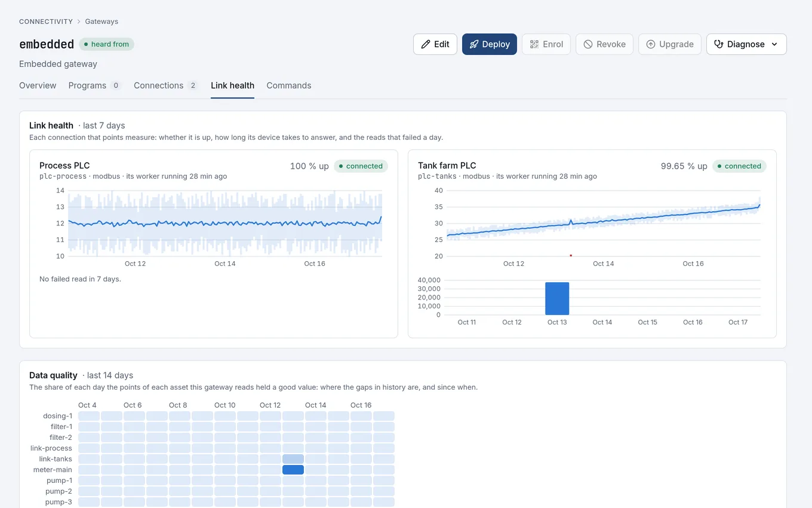Click the 'Oct 16' heatmap column header

tap(361, 405)
